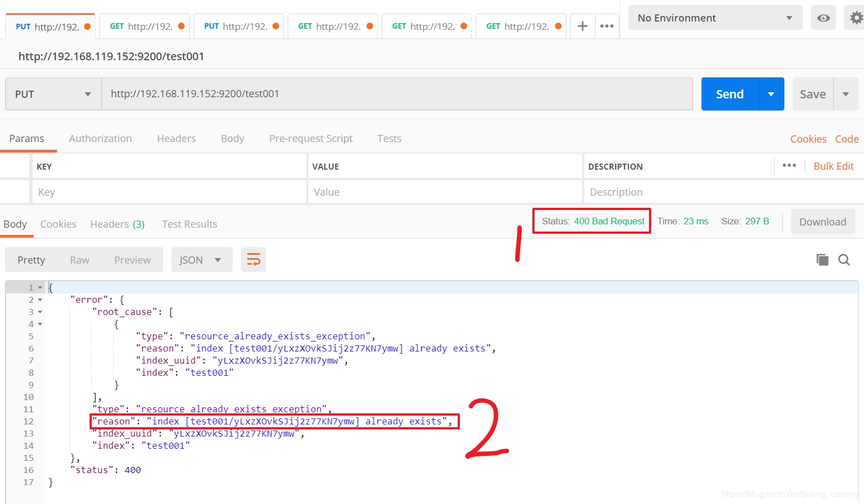This screenshot has width=864, height=504.
Task: Collapse JSON fold arrow on line 1
Action: tap(40, 287)
